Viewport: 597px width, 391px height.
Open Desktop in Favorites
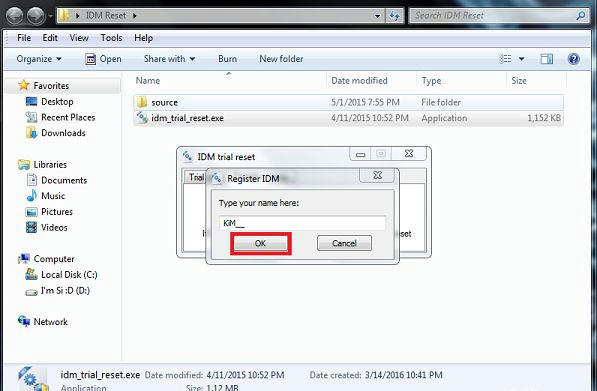click(57, 102)
